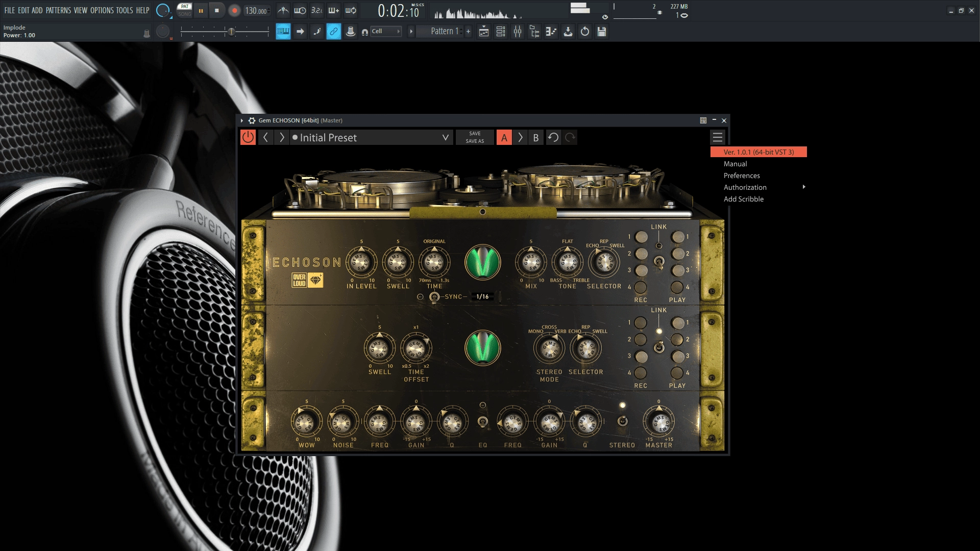980x551 pixels.
Task: Open the TOOLS menu
Action: pyautogui.click(x=125, y=10)
